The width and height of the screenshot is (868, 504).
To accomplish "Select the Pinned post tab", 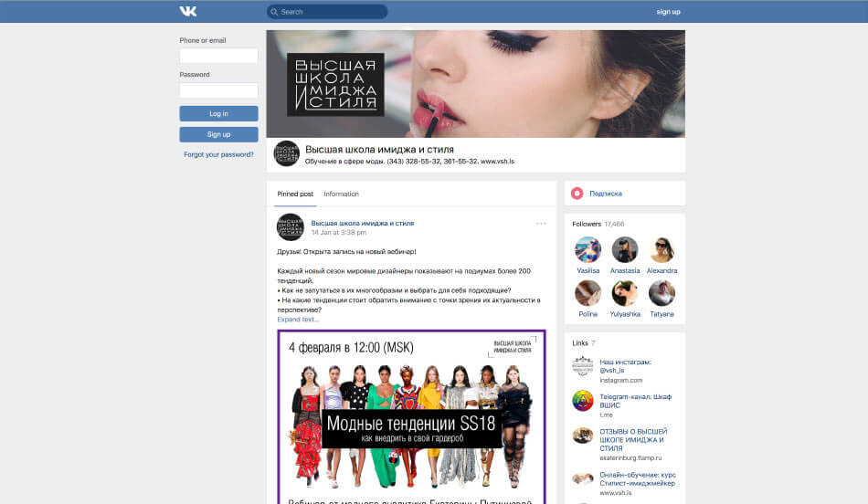I will [295, 194].
